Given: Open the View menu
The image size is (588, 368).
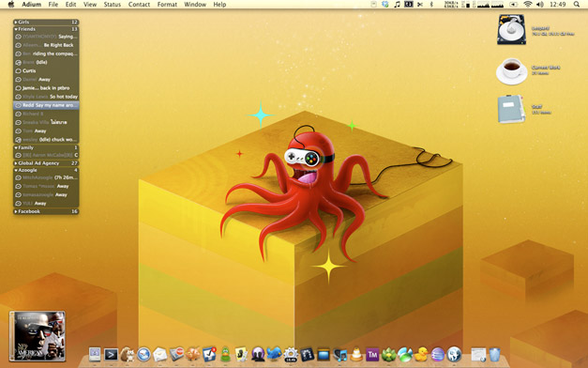Looking at the screenshot, I should click(90, 4).
